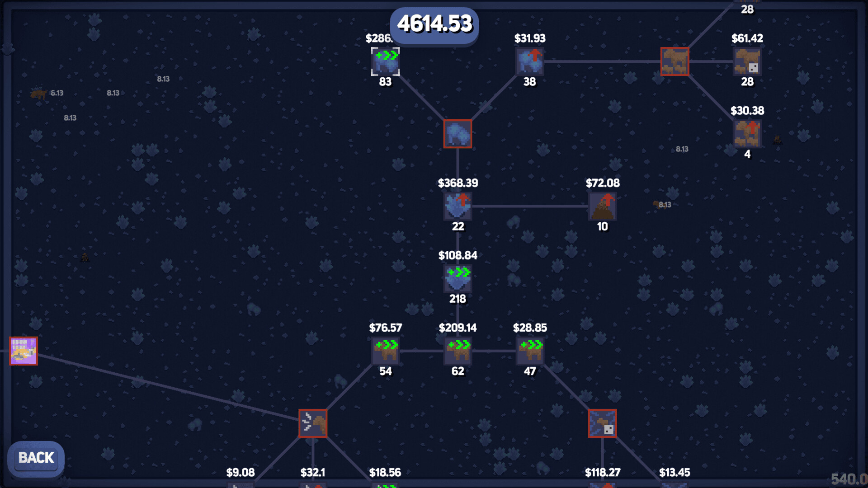The width and height of the screenshot is (868, 488).
Task: Select the $286 mammoth node with green growth arrows
Action: (385, 61)
